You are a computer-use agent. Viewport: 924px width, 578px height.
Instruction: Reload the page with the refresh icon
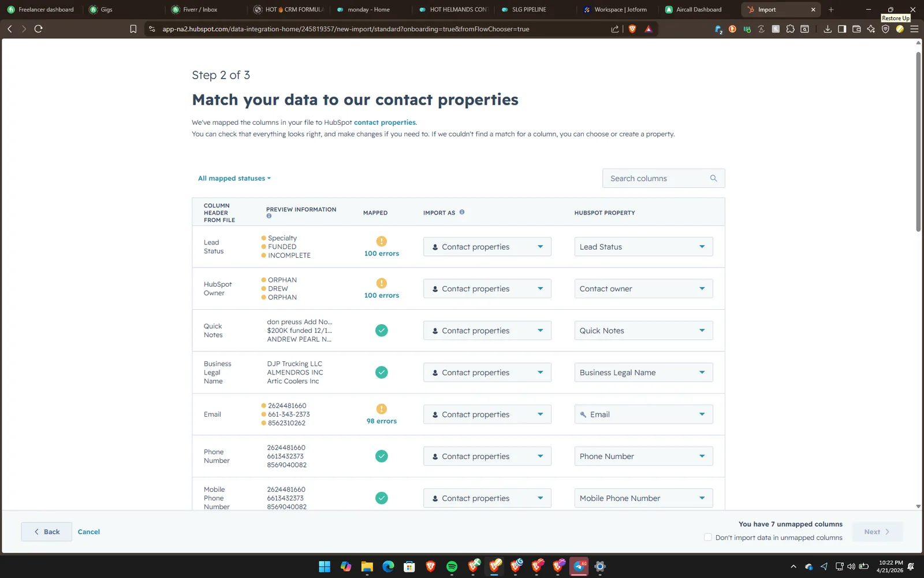(39, 29)
